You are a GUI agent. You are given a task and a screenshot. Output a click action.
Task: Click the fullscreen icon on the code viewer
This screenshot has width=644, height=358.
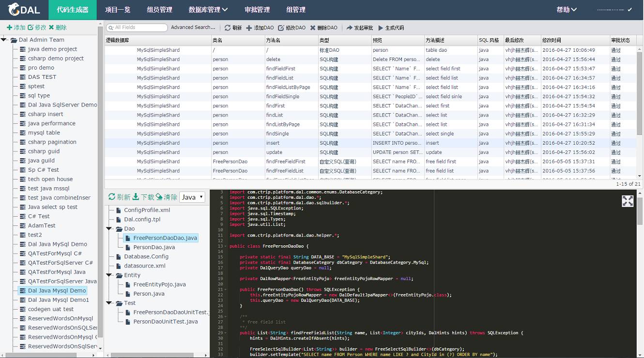click(x=628, y=201)
